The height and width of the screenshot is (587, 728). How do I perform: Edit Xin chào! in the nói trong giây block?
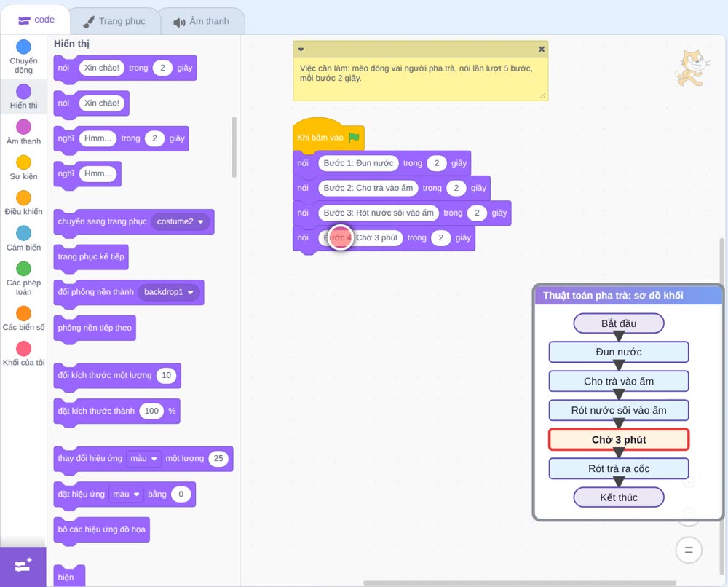tap(102, 68)
